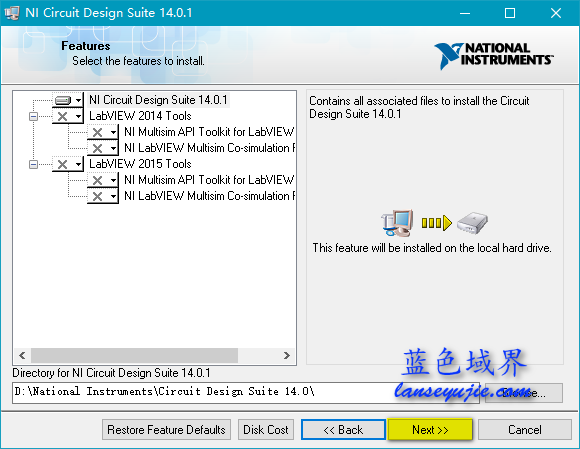
Task: Select the LabVIEW 2015 Tools row
Action: pos(140,164)
